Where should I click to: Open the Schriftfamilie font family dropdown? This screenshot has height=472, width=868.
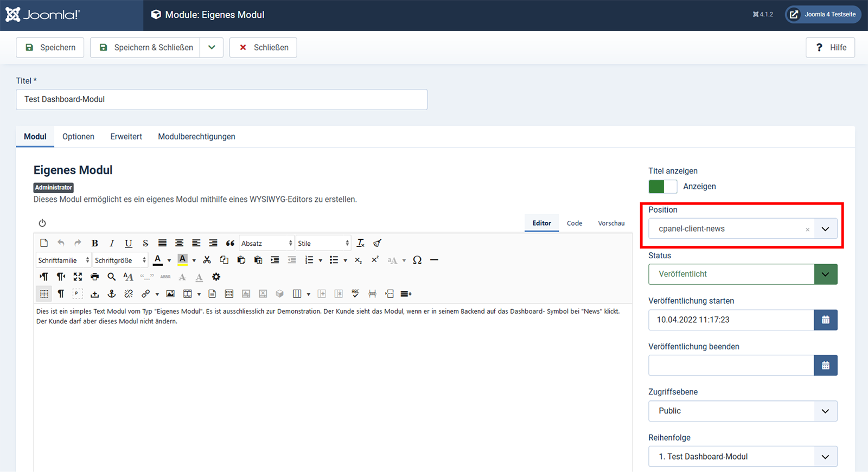coord(63,260)
